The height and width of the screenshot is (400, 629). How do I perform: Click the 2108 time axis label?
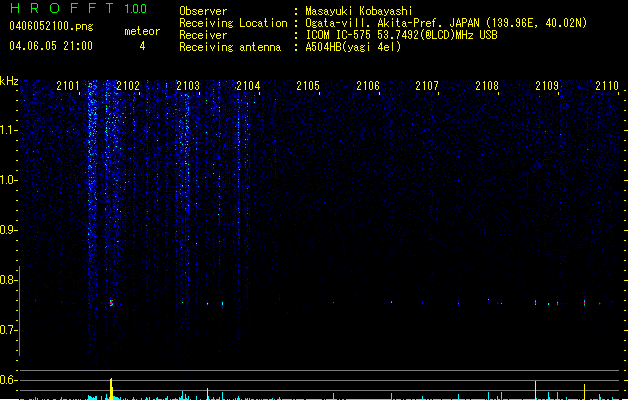point(487,86)
